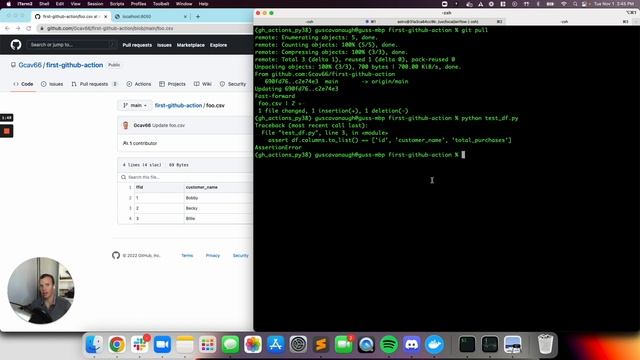The image size is (640, 360).
Task: Select the Security repository tab
Action: 233,84
